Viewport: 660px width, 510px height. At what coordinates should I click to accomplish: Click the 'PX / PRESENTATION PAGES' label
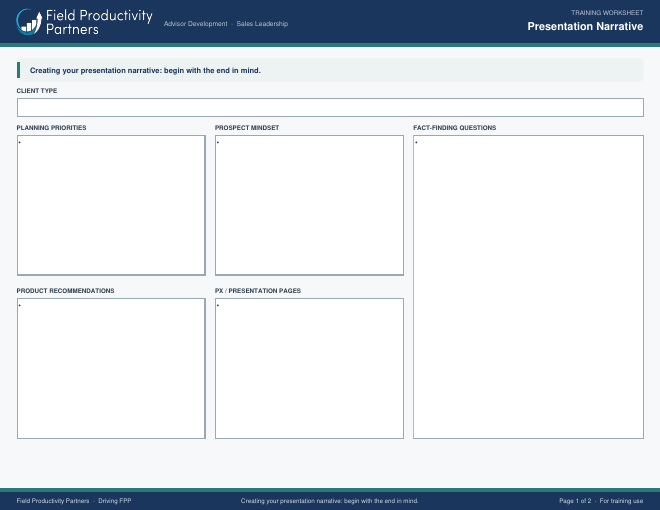pyautogui.click(x=258, y=291)
